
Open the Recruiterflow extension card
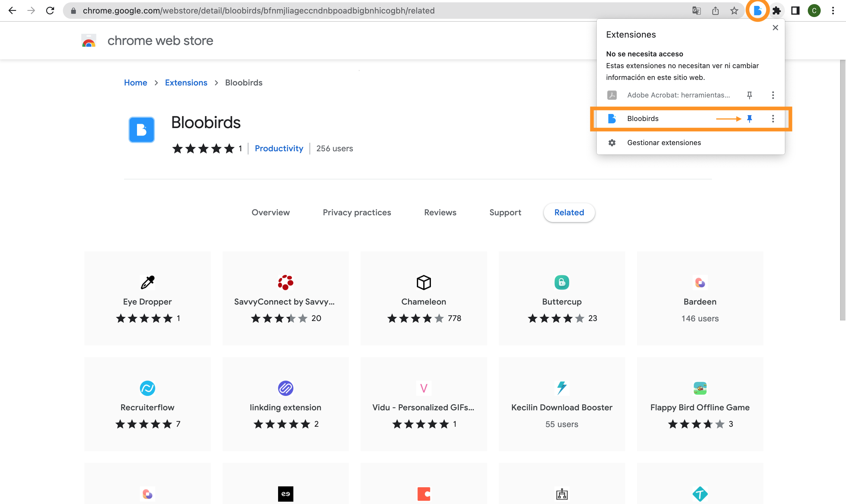147,404
